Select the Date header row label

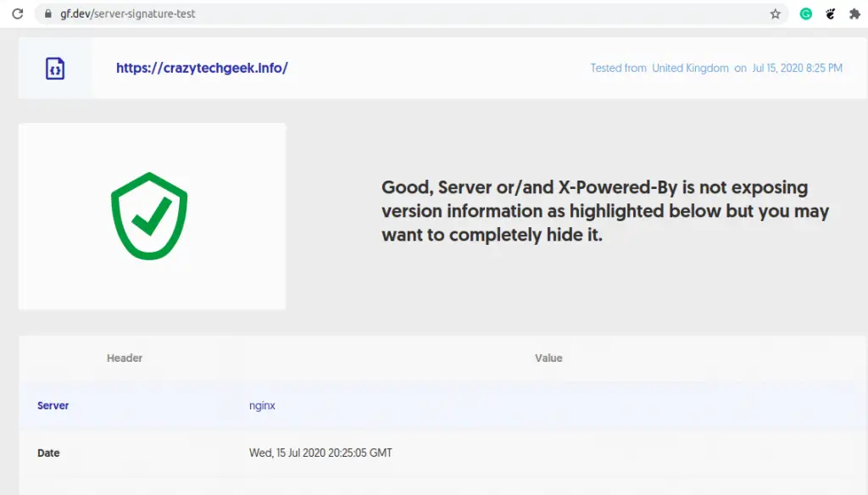pyautogui.click(x=48, y=453)
